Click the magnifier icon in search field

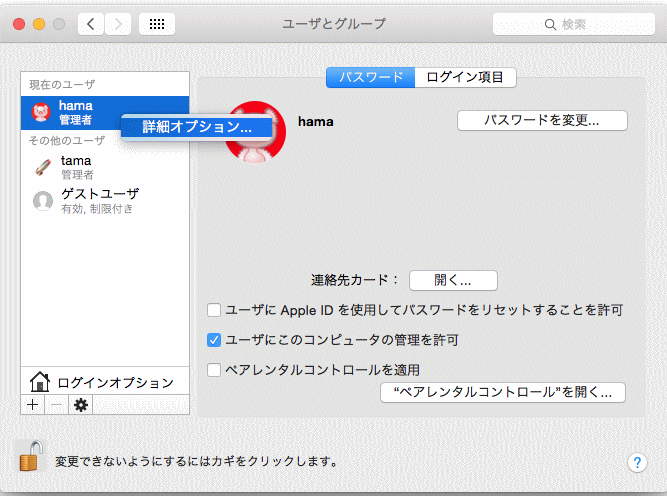tap(550, 25)
